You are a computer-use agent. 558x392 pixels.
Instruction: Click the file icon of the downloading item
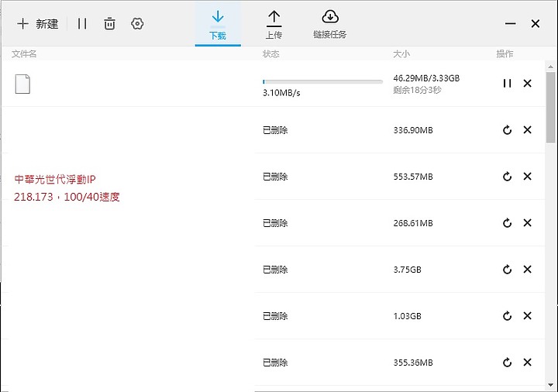(x=22, y=84)
